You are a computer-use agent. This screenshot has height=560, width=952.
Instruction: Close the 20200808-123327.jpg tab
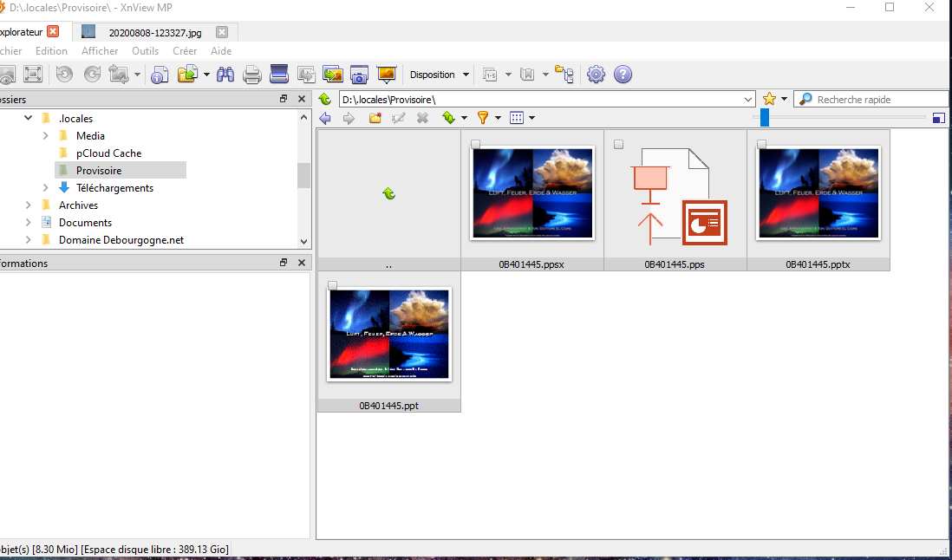point(222,32)
